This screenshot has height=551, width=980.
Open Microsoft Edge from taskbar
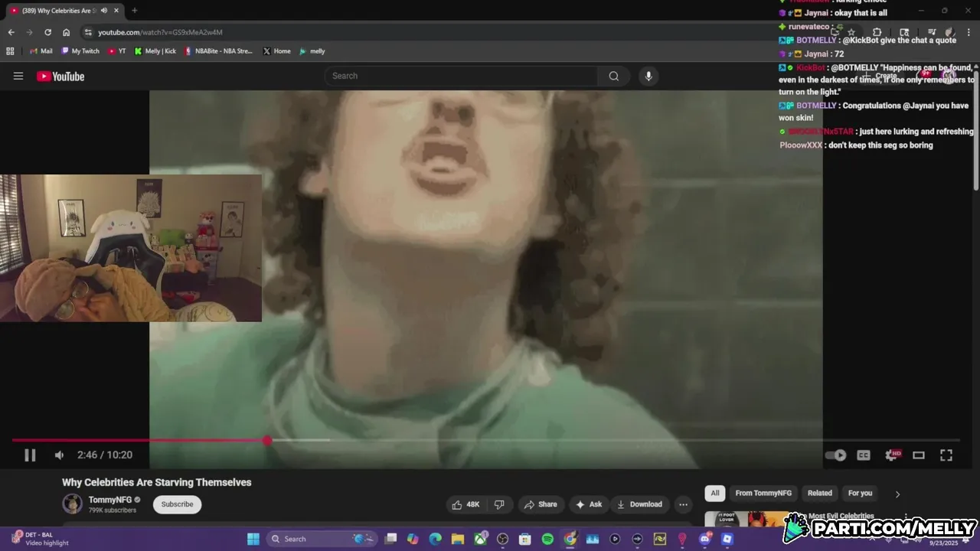click(x=435, y=539)
